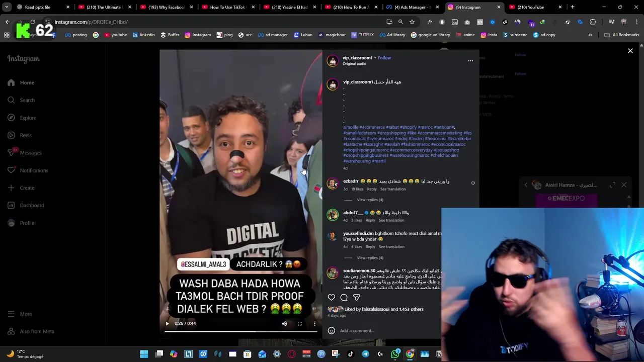See translation of ezbadrr's comment

(x=393, y=189)
